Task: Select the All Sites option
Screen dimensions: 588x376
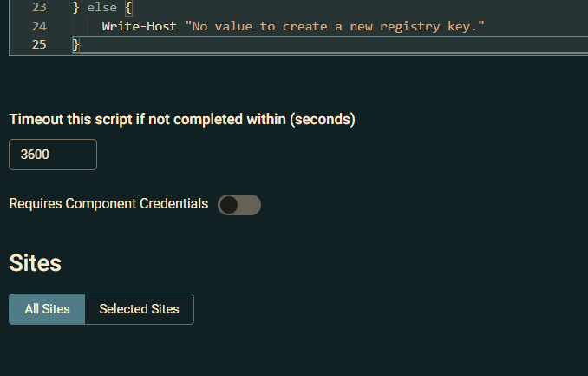Action: (47, 309)
